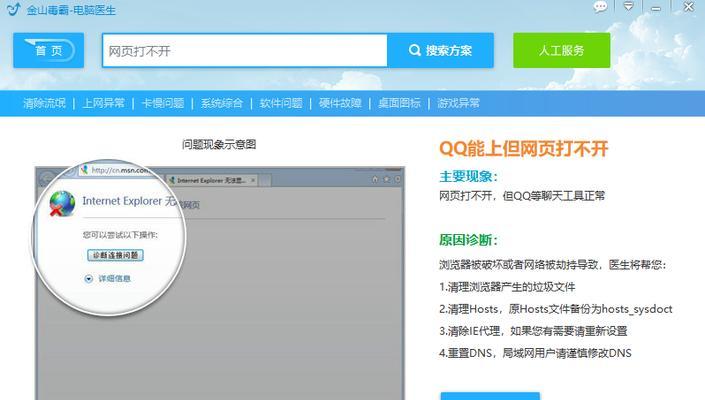Focus the 网页打不开 search input field
705x400 pixels.
pos(245,50)
